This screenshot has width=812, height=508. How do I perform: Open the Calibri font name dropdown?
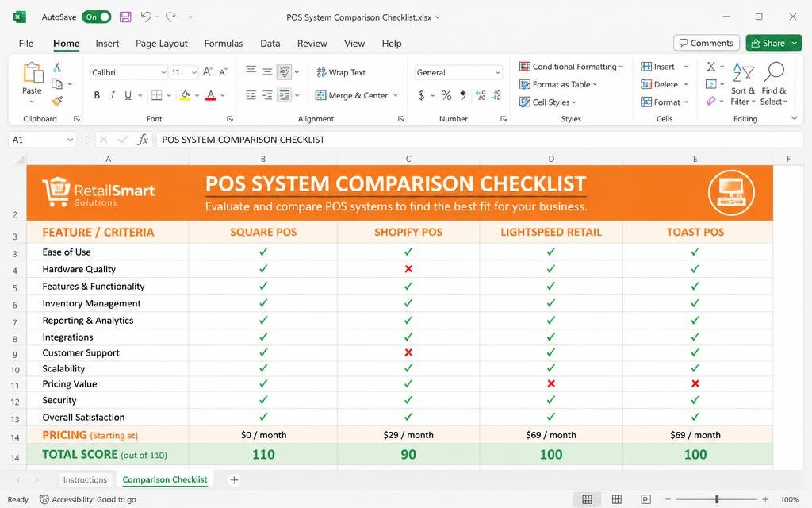coord(163,72)
